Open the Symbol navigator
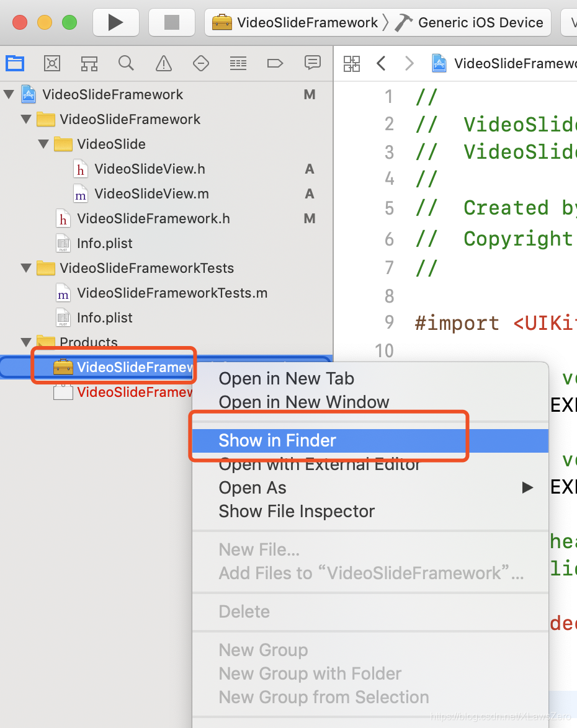This screenshot has height=728, width=577. (89, 63)
